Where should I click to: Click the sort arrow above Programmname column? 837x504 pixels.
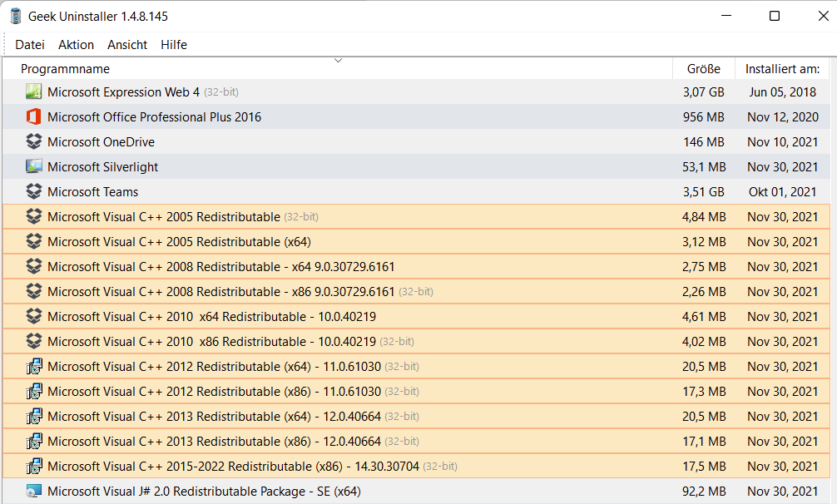338,60
